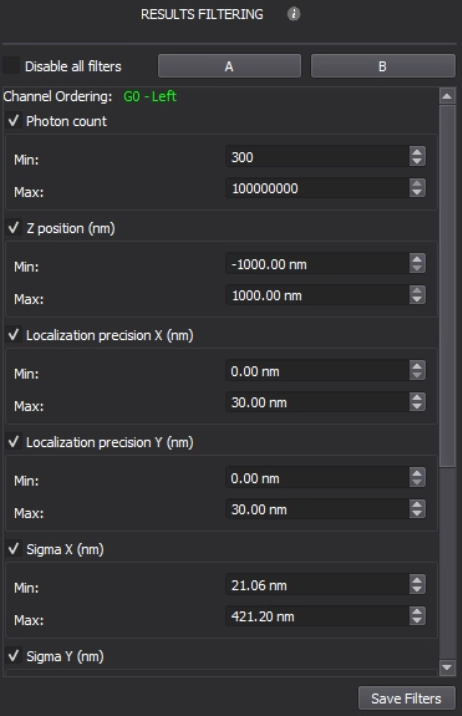462x716 pixels.
Task: Decrease Z position Max with down arrow
Action: click(x=417, y=300)
